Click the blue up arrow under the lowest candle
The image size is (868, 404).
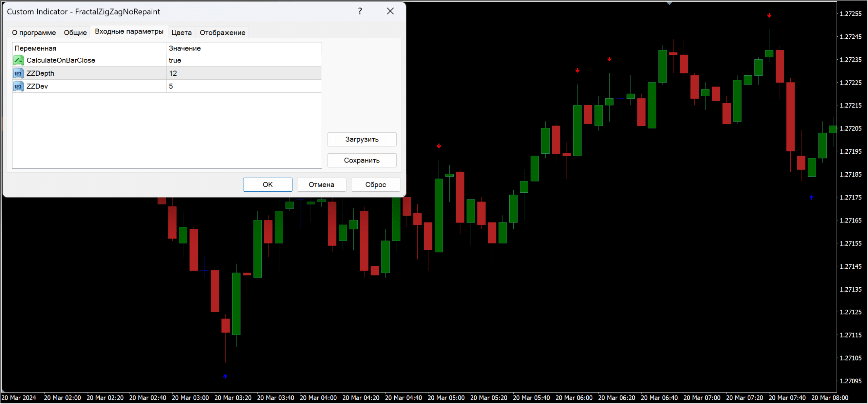pyautogui.click(x=225, y=377)
